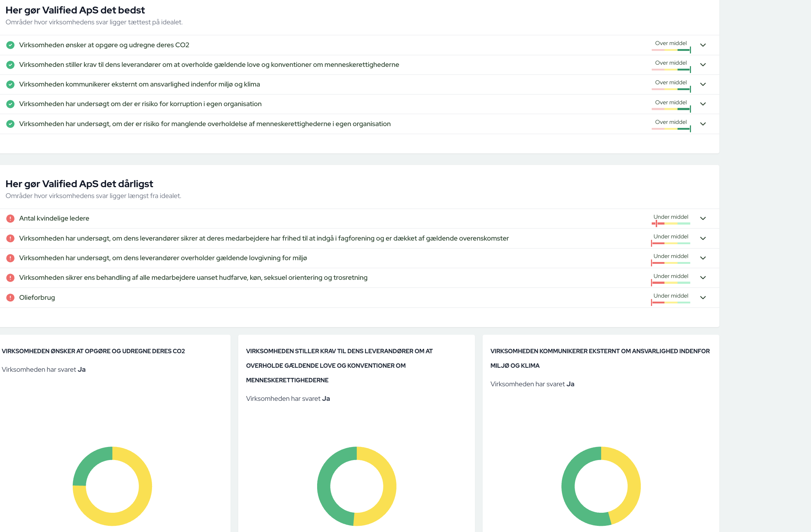Open the heading Her gør Valified ApS det bedst

[75, 10]
